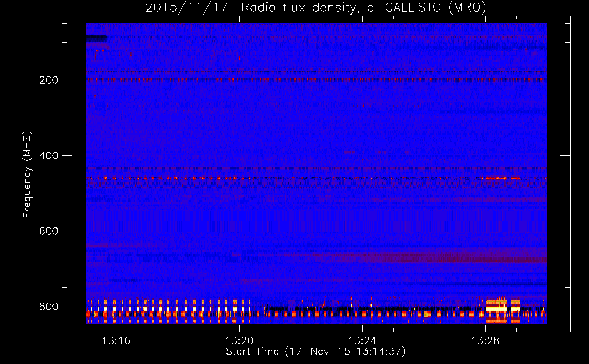The height and width of the screenshot is (364, 589).
Task: Click the 13:28 time tick label
Action: tap(485, 341)
